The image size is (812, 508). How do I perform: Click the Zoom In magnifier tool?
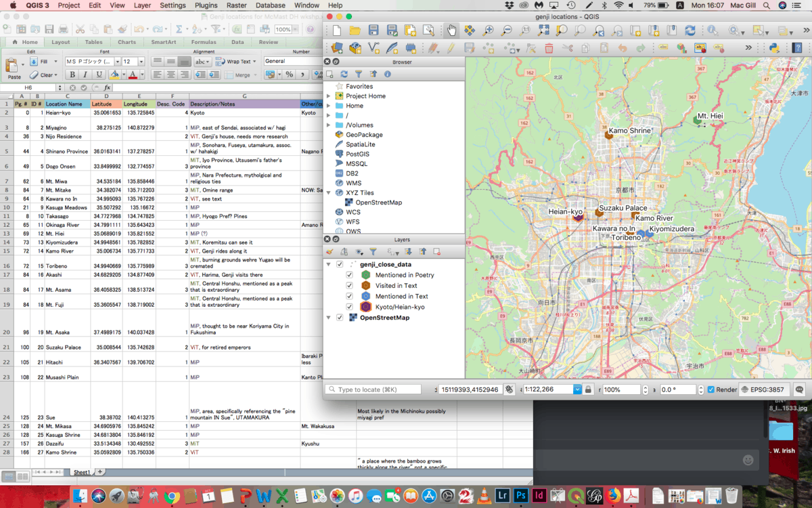pos(488,30)
